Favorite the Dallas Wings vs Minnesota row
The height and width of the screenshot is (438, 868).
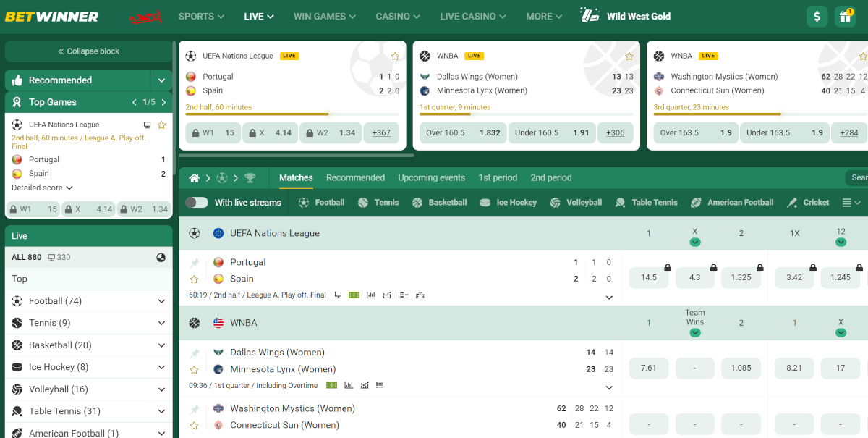point(194,369)
